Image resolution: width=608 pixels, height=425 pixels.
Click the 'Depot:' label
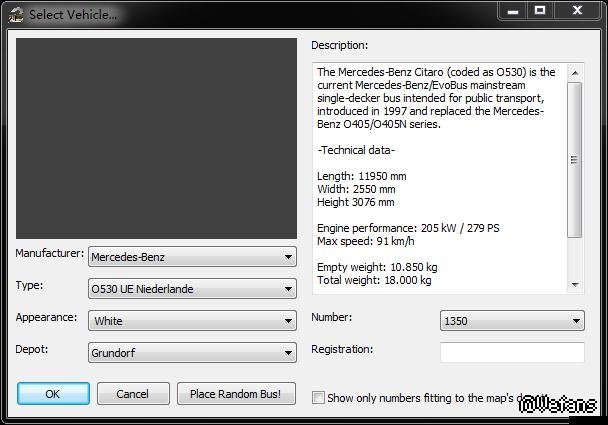click(31, 349)
